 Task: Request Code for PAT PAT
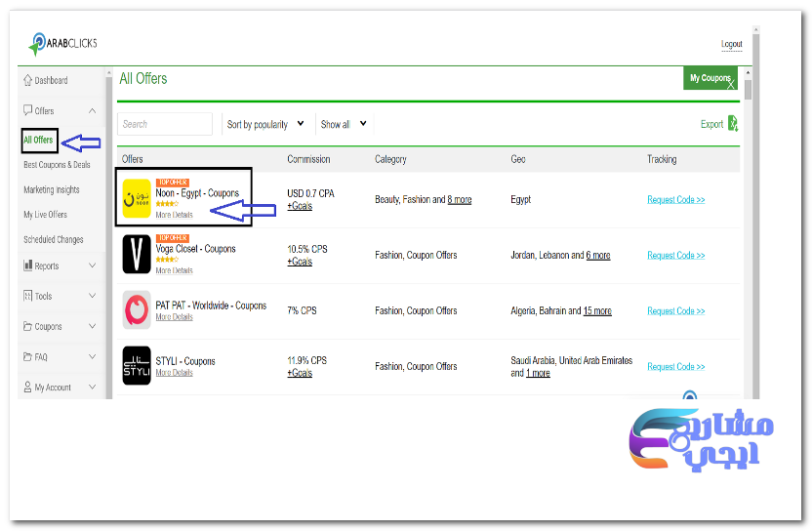[675, 310]
